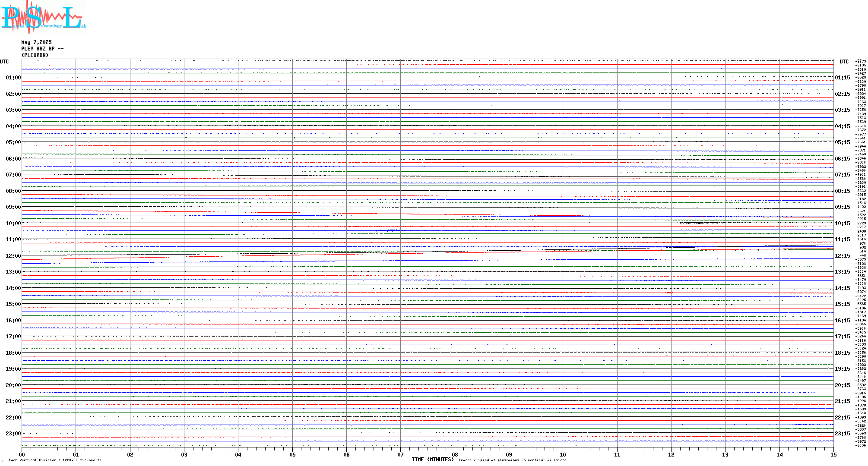868x466 pixels.
Task: Click the 10:15 end-of-trace label
Action: [x=843, y=224]
